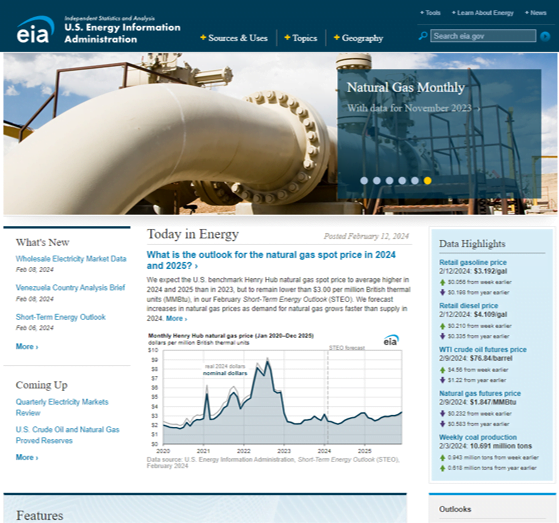
Task: Click the Outlooks section heading
Action: click(455, 509)
